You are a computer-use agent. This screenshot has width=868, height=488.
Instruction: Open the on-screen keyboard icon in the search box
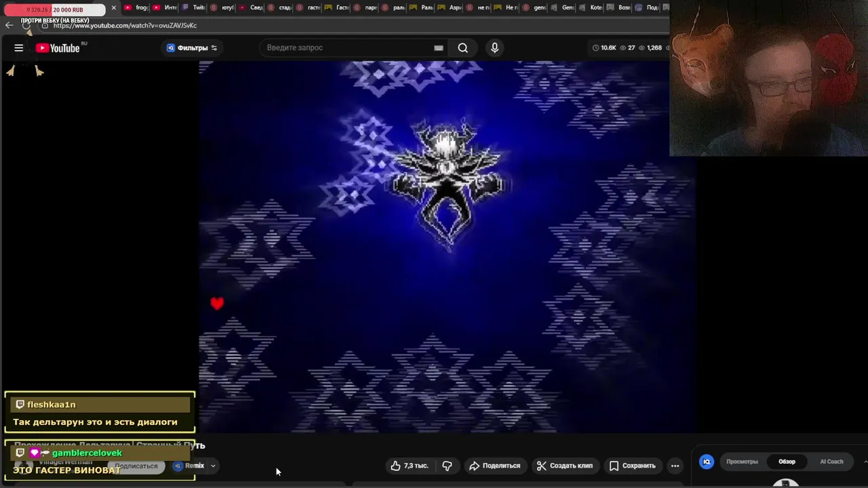pyautogui.click(x=439, y=48)
